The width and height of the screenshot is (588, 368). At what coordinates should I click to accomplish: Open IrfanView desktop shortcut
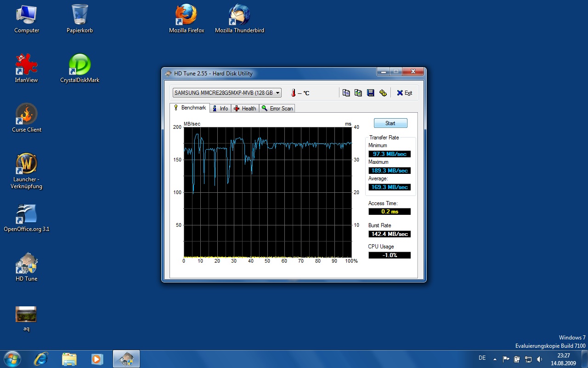pyautogui.click(x=27, y=68)
